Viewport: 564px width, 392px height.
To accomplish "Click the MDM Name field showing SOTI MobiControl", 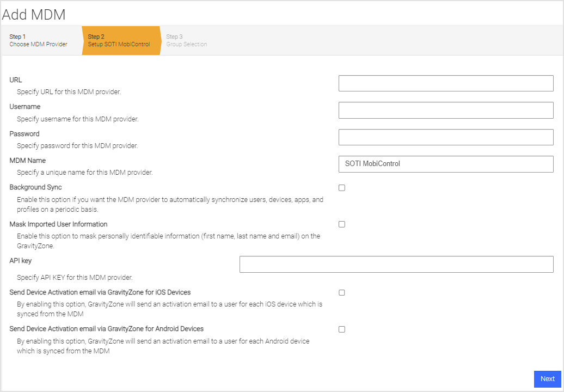I will 445,164.
